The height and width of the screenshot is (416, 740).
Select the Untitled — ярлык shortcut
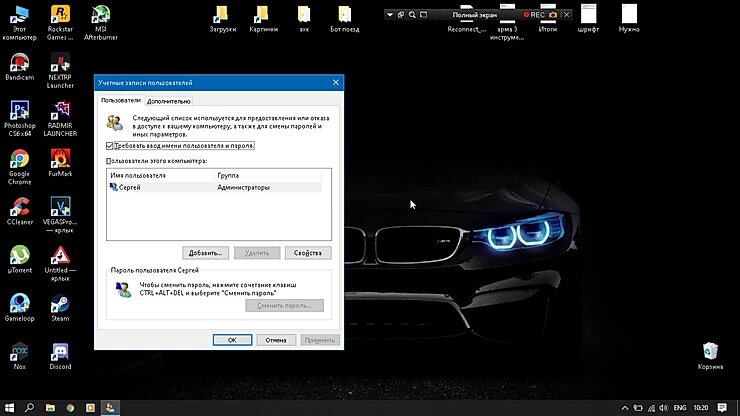tap(60, 263)
